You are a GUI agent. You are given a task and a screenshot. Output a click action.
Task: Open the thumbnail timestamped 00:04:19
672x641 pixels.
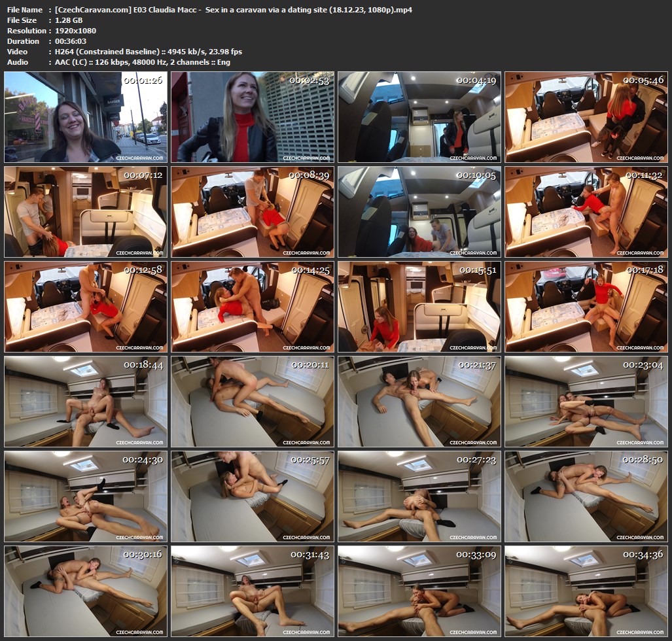pyautogui.click(x=419, y=117)
